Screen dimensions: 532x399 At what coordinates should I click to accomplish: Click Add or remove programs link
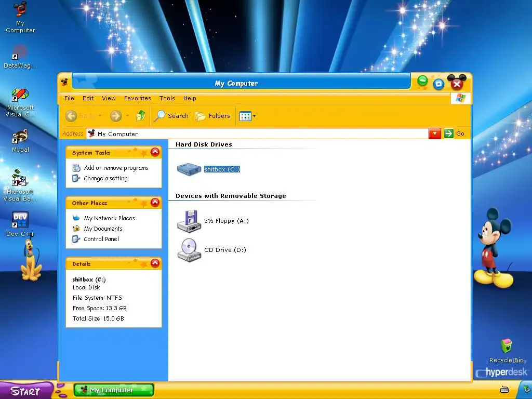coord(116,168)
